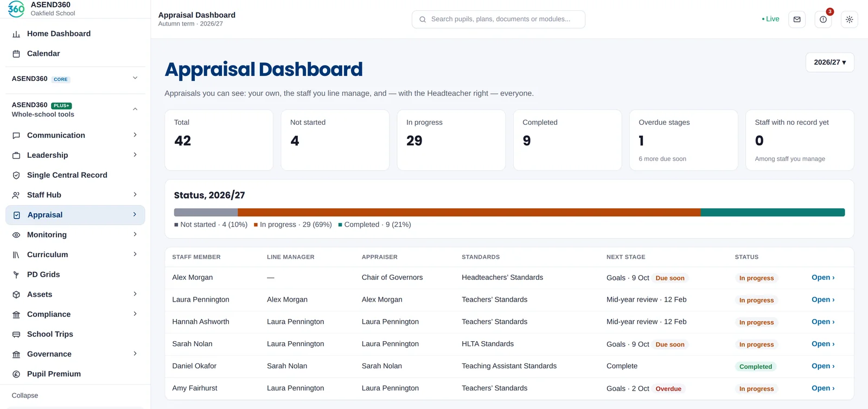Click the Calendar icon in sidebar

tap(16, 54)
